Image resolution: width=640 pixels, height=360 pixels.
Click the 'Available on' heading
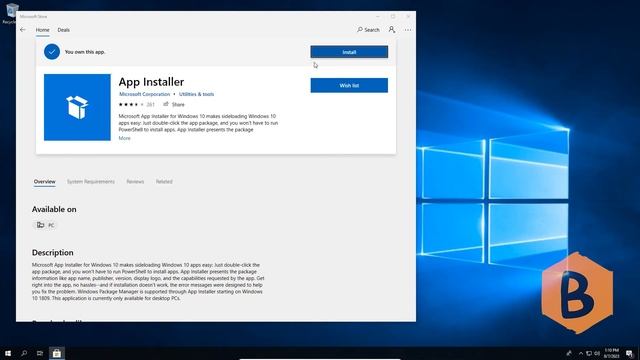[x=54, y=209]
